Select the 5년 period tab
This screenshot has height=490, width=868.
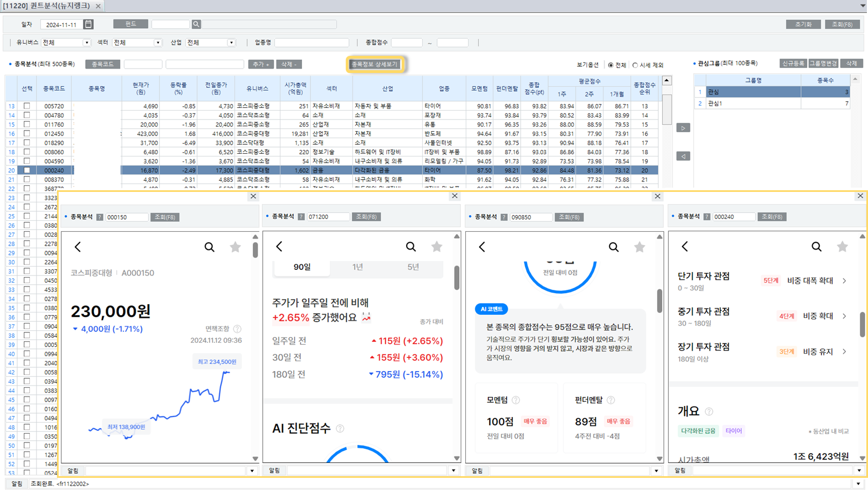pos(413,267)
